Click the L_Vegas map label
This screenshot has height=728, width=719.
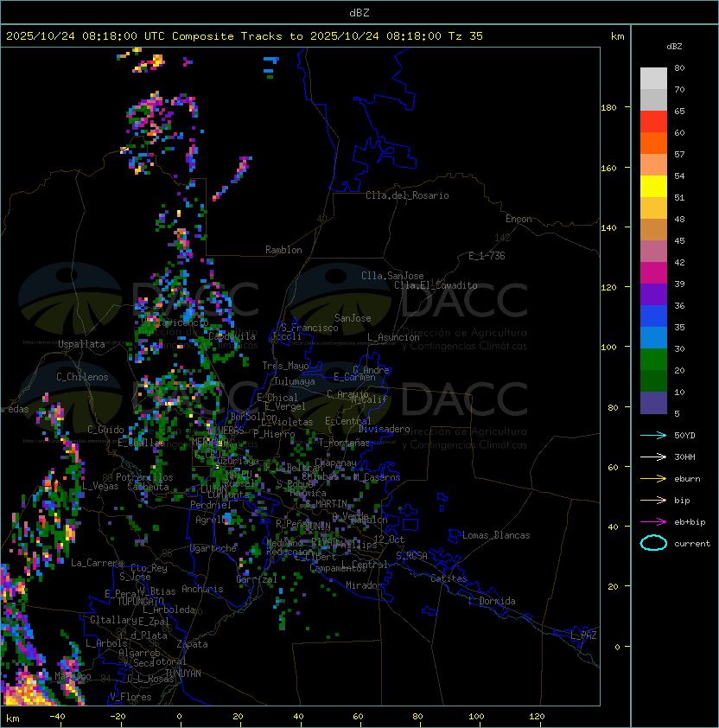(x=100, y=486)
